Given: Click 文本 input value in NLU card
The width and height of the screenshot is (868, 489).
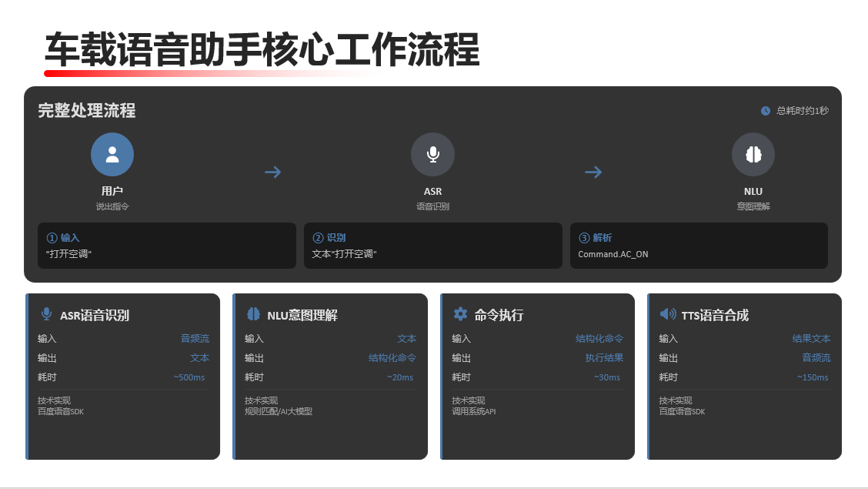Looking at the screenshot, I should [x=407, y=338].
